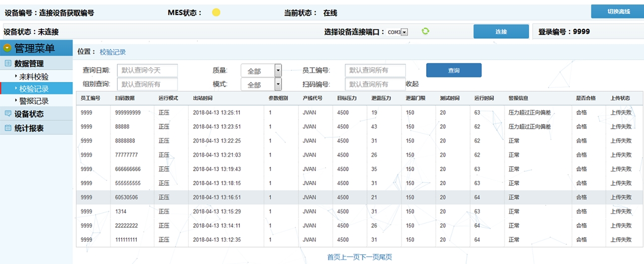Jump to 尾页 last page

pyautogui.click(x=385, y=257)
